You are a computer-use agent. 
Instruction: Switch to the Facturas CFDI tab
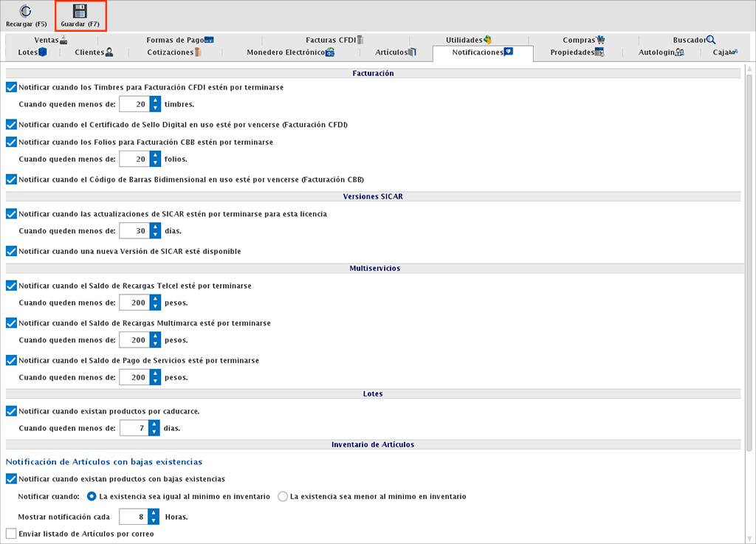[x=334, y=40]
